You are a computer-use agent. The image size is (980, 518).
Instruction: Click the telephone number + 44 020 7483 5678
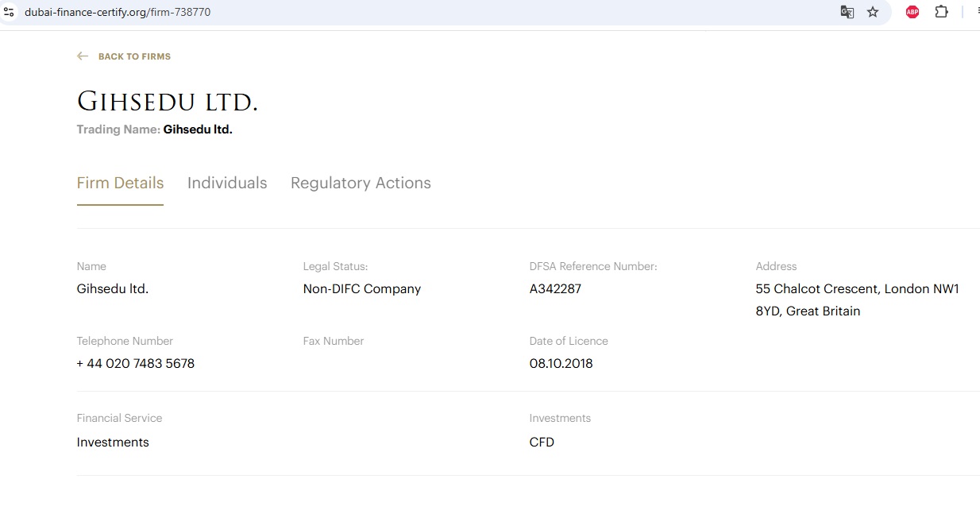[136, 363]
